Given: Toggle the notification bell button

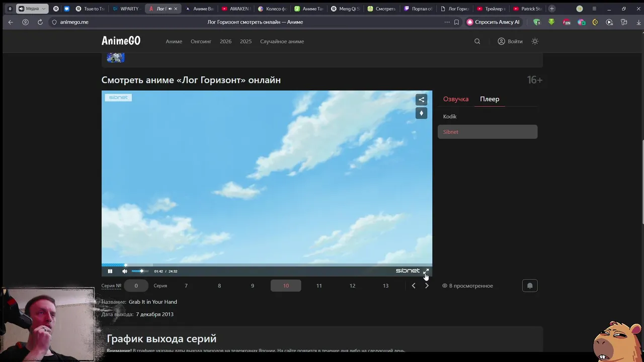Looking at the screenshot, I should 530,286.
